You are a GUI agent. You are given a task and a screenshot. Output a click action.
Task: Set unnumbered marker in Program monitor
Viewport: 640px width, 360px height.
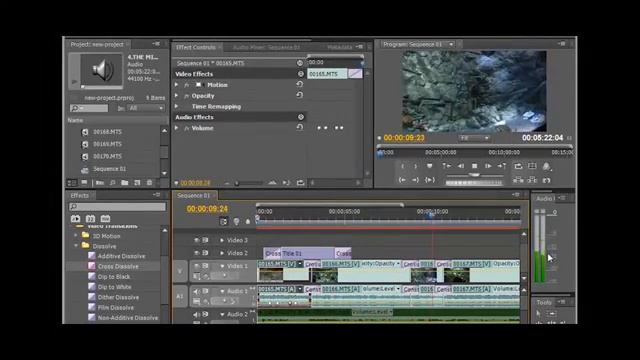tap(429, 166)
